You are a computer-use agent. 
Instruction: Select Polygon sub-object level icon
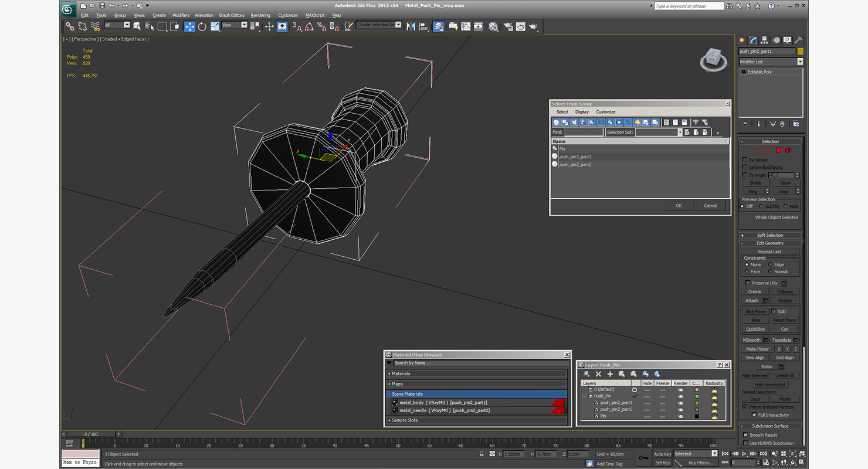(779, 150)
